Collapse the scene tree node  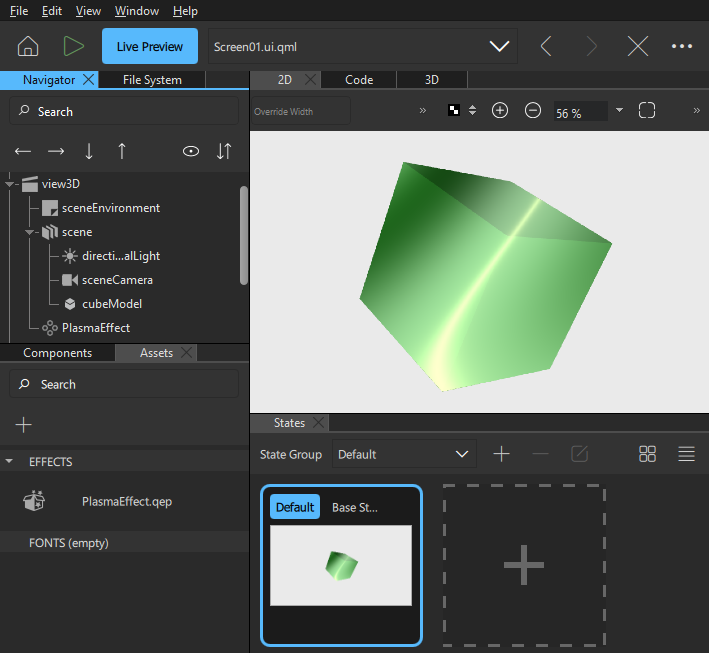coord(31,232)
